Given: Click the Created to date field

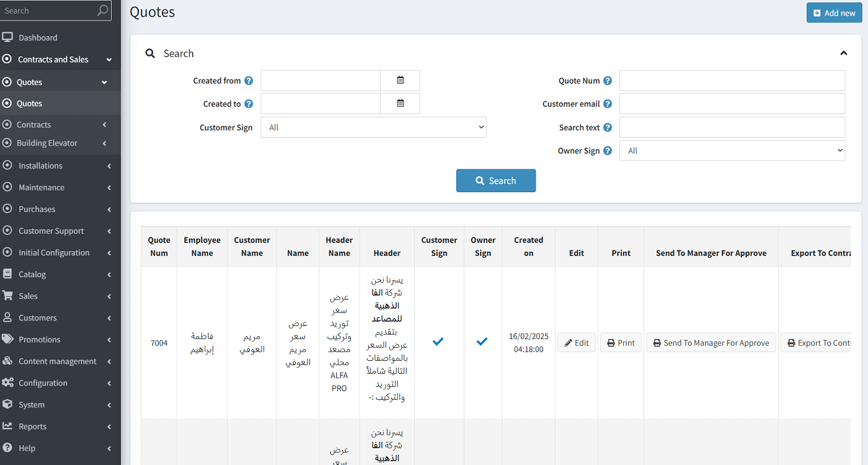Looking at the screenshot, I should [x=321, y=104].
